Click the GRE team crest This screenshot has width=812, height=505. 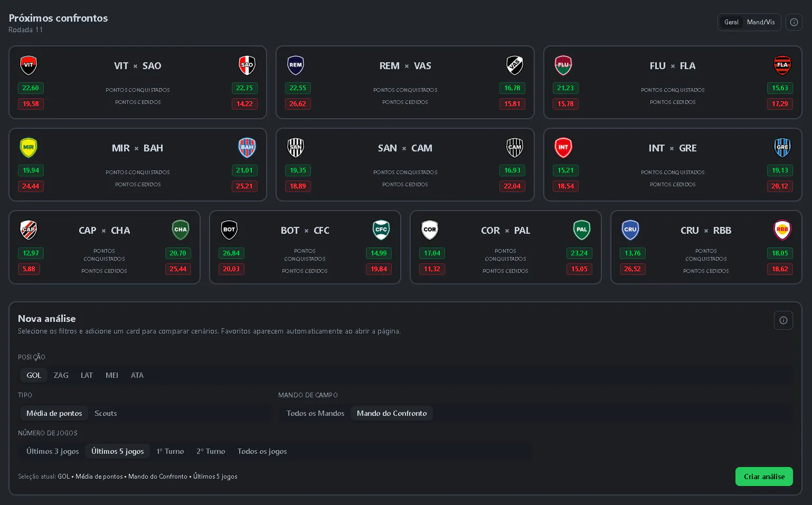tap(782, 147)
